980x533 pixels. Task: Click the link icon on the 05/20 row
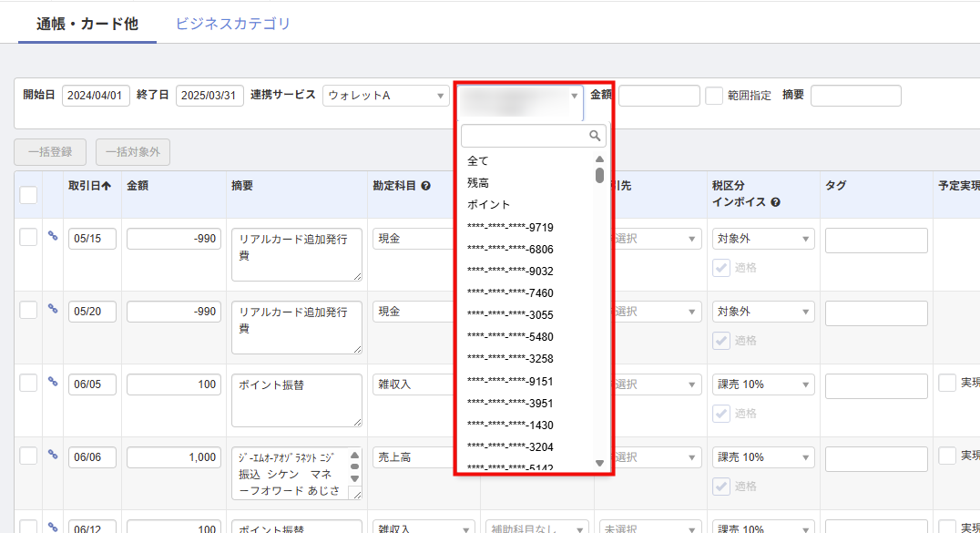coord(53,309)
